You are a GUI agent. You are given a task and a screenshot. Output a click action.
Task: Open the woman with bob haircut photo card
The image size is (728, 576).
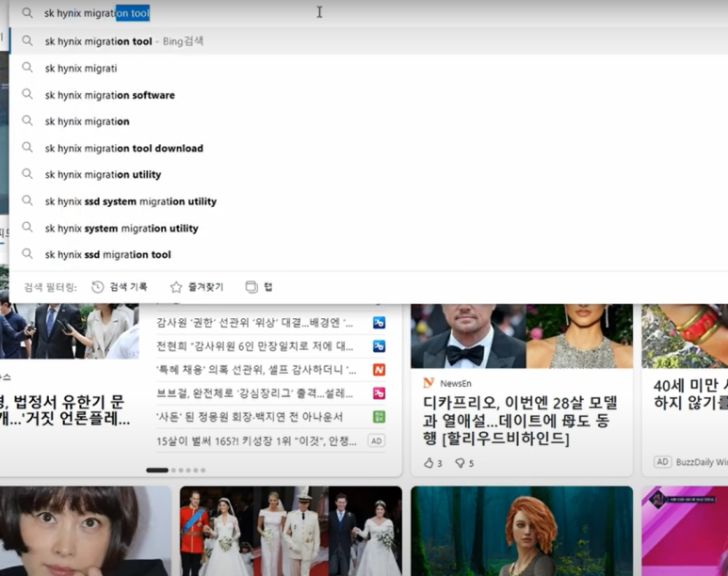pyautogui.click(x=86, y=531)
